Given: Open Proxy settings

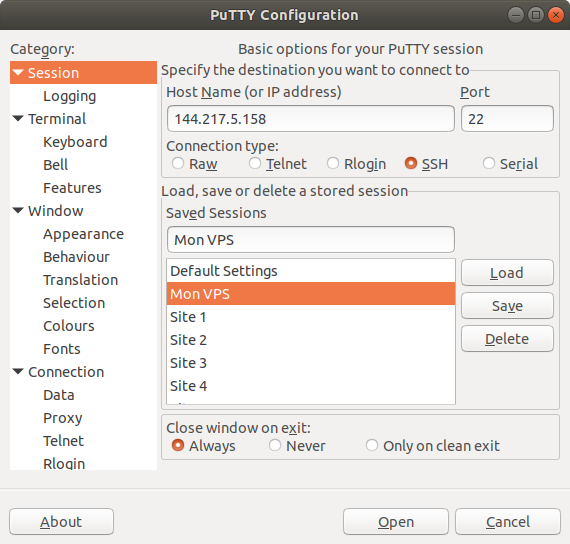Looking at the screenshot, I should coord(63,418).
